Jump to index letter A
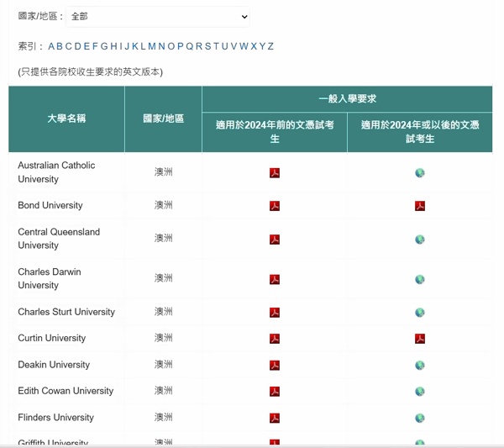 [51, 46]
